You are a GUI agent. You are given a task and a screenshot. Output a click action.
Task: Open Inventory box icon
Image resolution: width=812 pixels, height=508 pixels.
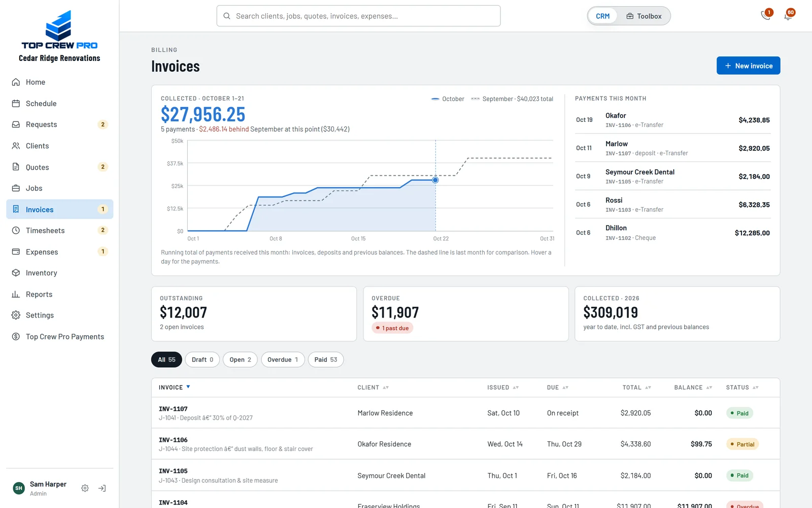pyautogui.click(x=16, y=273)
